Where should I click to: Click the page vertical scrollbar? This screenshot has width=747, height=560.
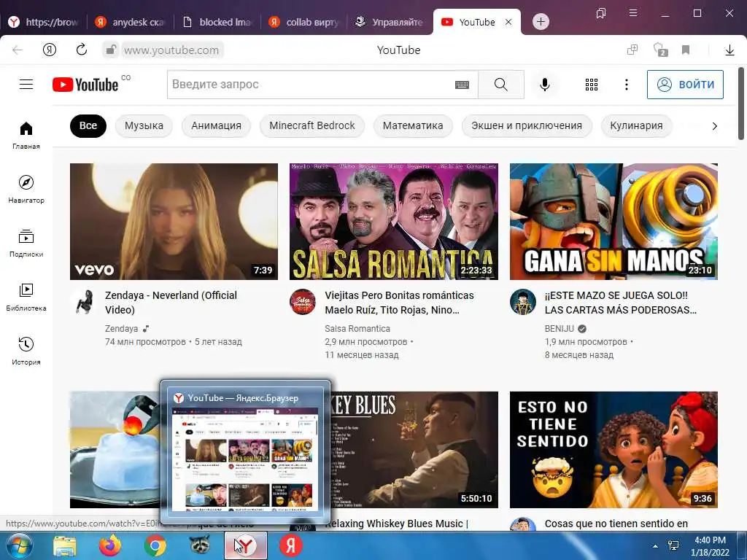[x=741, y=104]
